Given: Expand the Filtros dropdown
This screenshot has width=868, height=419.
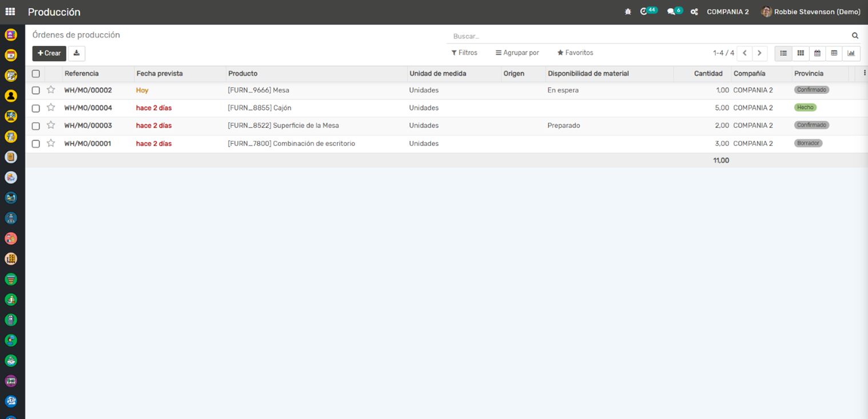Looking at the screenshot, I should point(464,53).
